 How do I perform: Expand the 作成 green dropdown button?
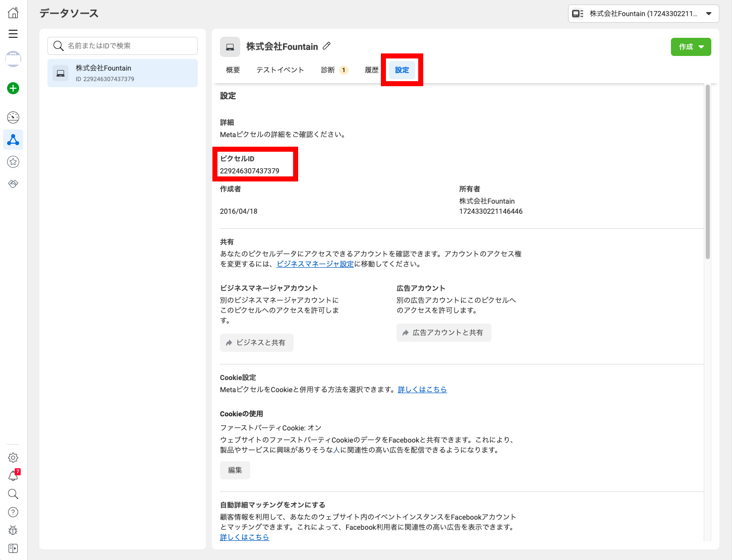tap(691, 47)
